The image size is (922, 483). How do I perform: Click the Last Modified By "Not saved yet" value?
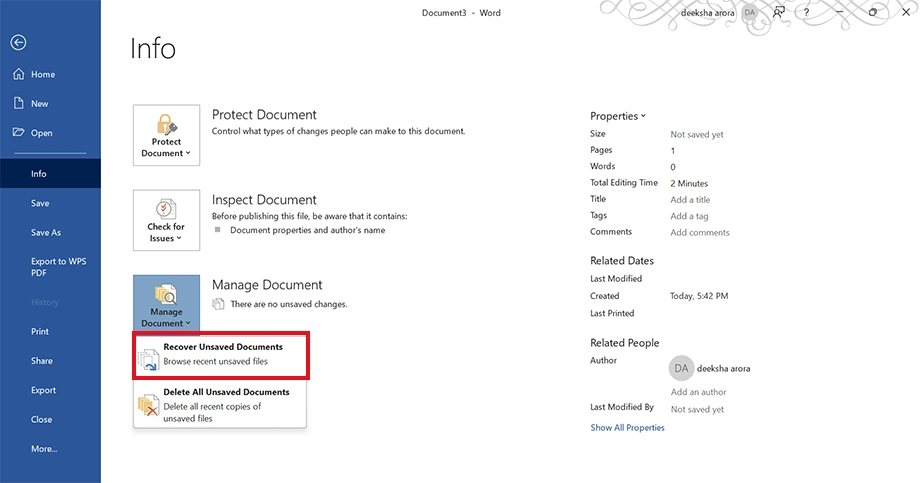(697, 409)
